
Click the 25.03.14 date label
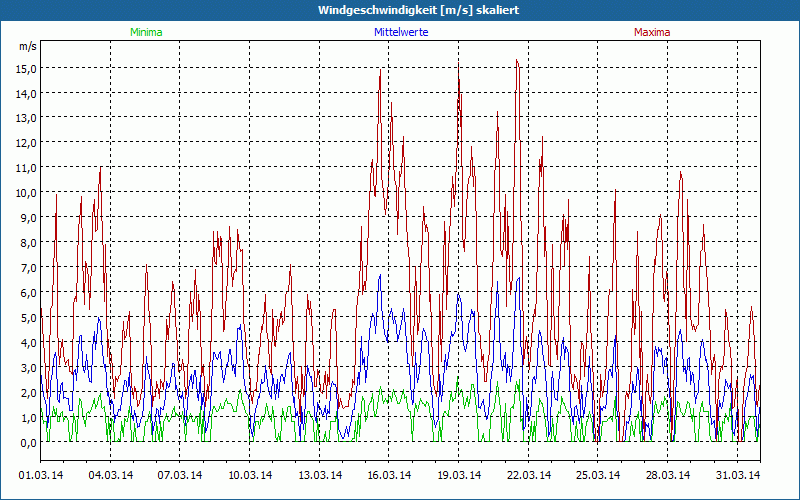598,475
